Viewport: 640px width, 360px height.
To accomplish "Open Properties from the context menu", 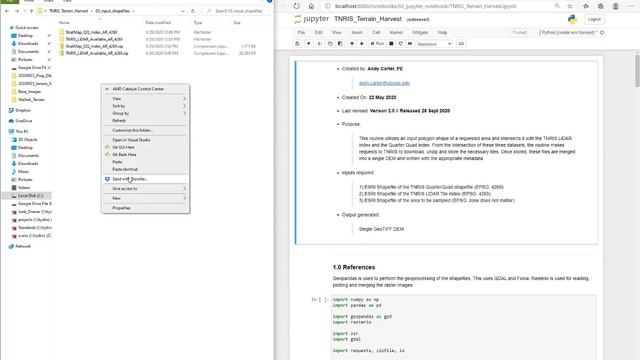I will [x=145, y=208].
